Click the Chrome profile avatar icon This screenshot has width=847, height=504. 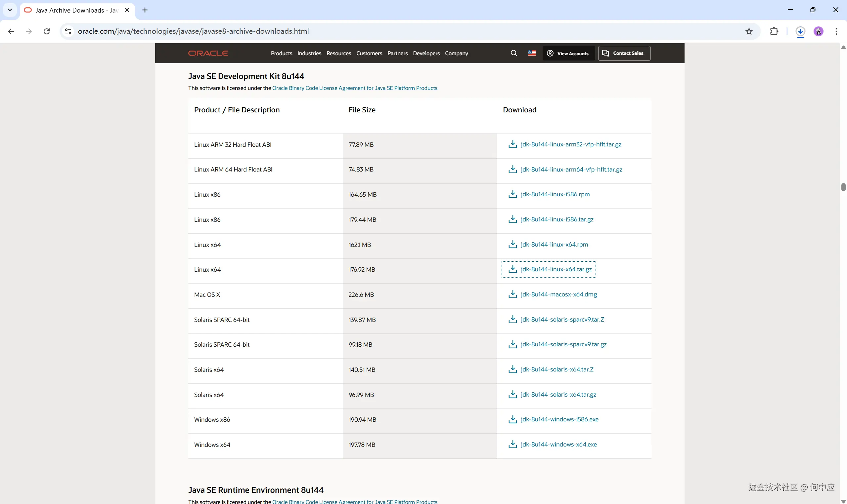[818, 31]
